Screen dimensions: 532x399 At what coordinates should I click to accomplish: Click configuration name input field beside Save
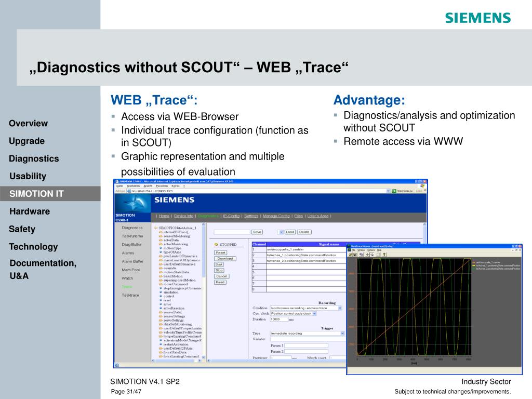232,232
